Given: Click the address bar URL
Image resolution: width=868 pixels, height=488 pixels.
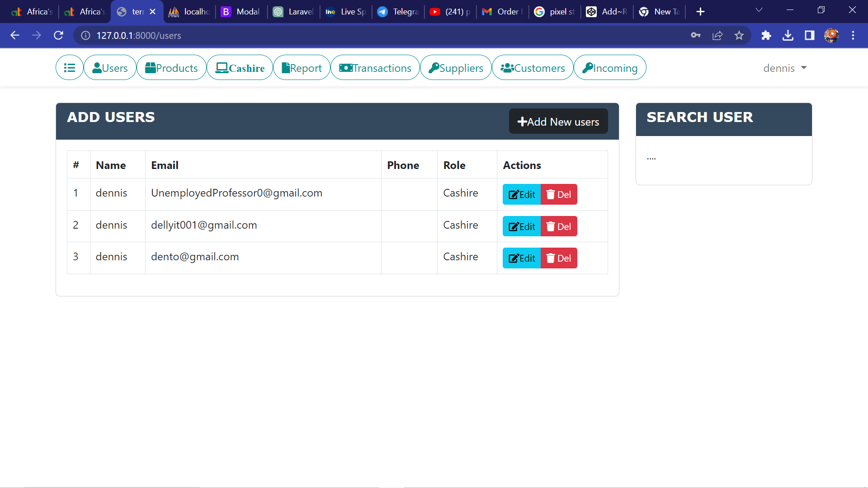Looking at the screenshot, I should pos(139,35).
